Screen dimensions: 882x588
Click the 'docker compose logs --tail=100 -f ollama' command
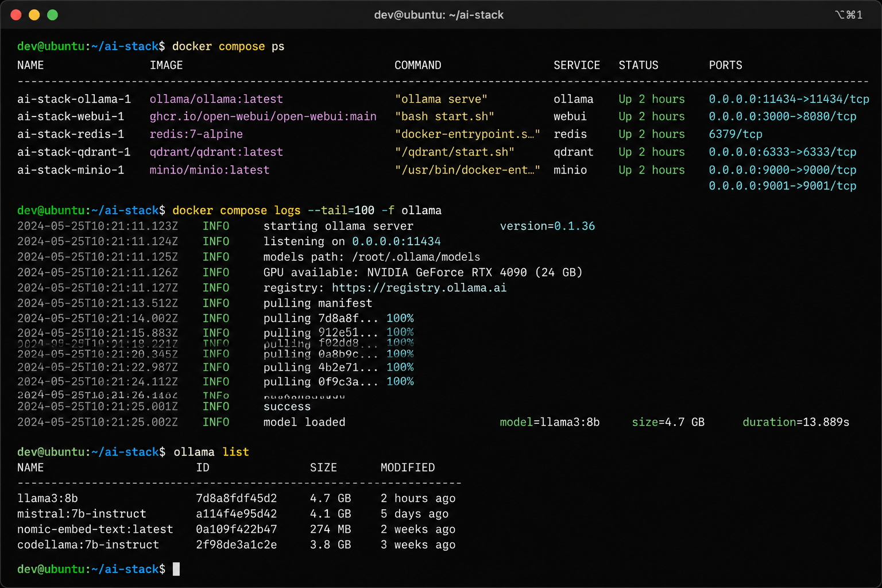point(307,211)
